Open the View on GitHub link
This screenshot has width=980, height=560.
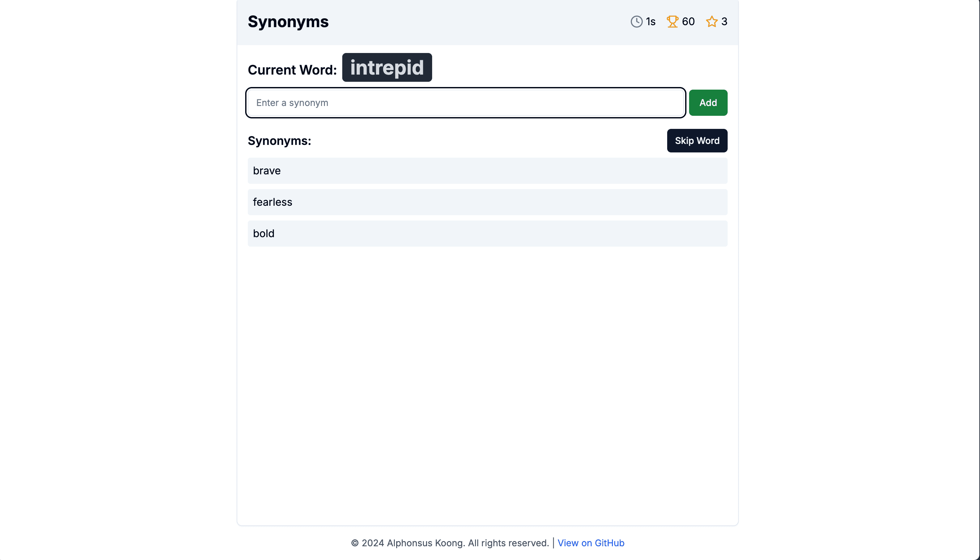pyautogui.click(x=591, y=543)
